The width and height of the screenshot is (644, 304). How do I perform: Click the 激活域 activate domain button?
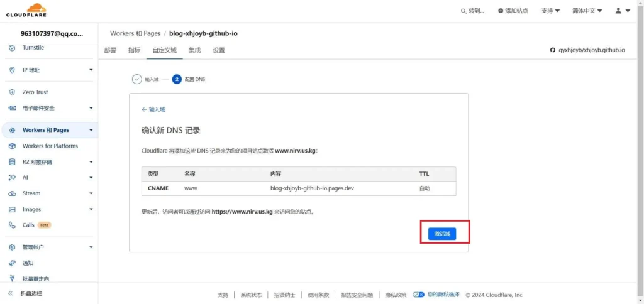442,234
